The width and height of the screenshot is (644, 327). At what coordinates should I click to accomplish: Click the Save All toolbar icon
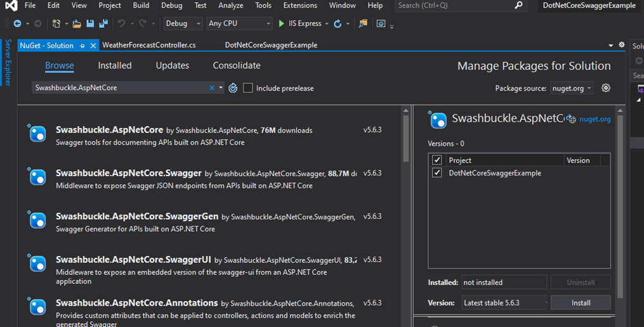tap(103, 24)
